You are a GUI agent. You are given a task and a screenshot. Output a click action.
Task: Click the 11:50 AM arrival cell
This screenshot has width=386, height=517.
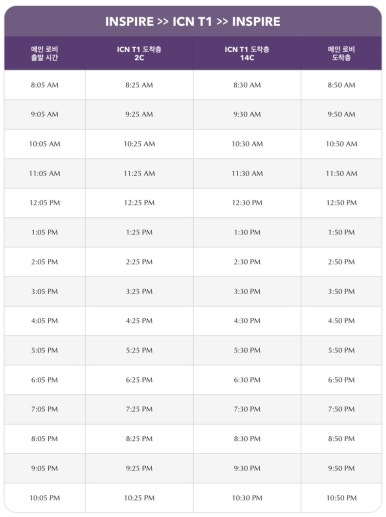click(x=341, y=173)
